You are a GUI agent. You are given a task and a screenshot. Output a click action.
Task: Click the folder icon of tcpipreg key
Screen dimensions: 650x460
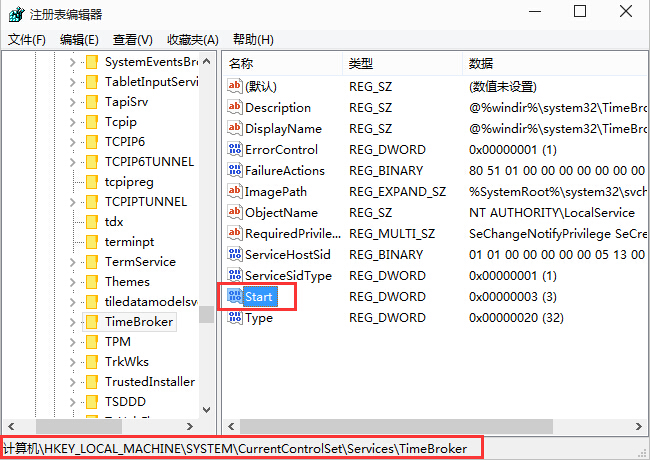(92, 182)
